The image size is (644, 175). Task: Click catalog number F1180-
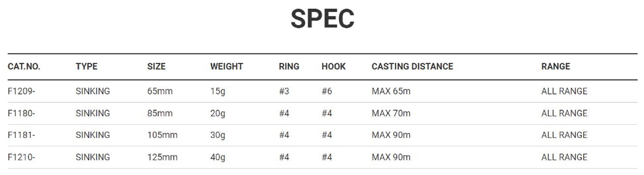[21, 113]
